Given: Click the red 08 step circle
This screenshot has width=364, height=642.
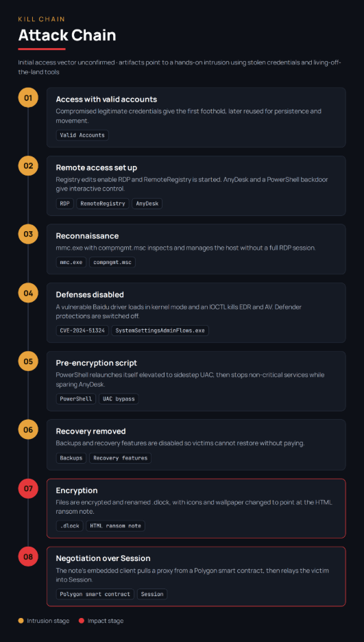Looking at the screenshot, I should (x=28, y=557).
